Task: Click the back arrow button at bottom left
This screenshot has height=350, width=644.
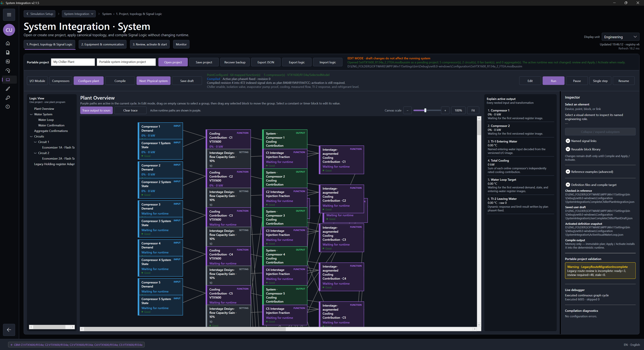Action: (x=9, y=330)
